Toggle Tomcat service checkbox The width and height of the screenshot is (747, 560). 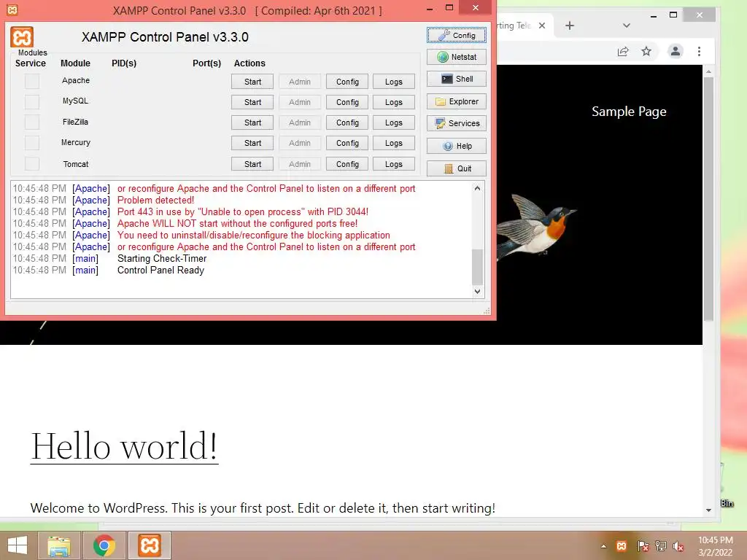tap(32, 164)
